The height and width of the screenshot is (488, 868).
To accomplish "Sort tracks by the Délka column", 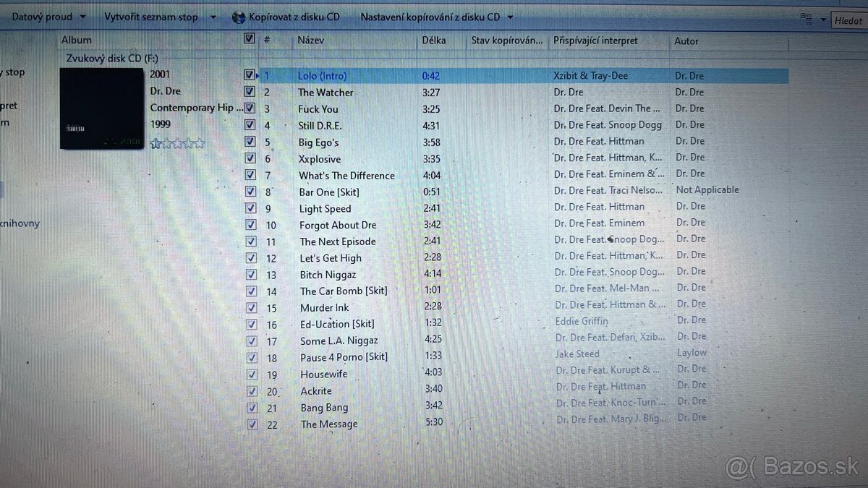I will (x=434, y=40).
